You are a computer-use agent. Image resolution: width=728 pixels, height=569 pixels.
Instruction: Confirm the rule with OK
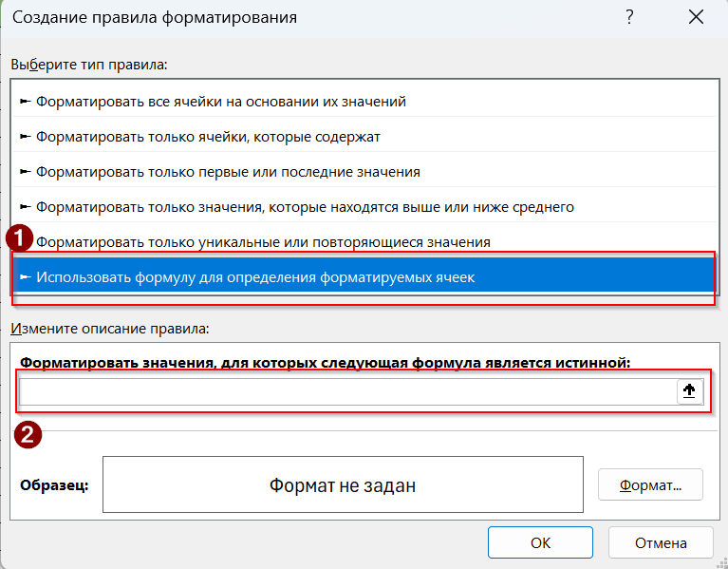pyautogui.click(x=540, y=542)
